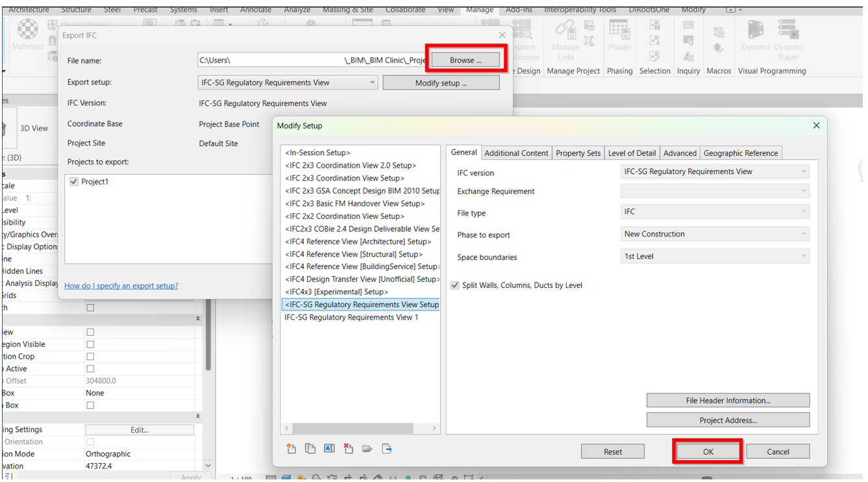Click the create new setup icon

pos(291,449)
